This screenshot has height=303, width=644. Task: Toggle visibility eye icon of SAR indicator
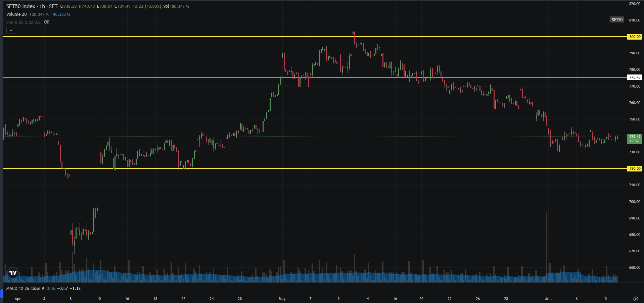[47, 22]
